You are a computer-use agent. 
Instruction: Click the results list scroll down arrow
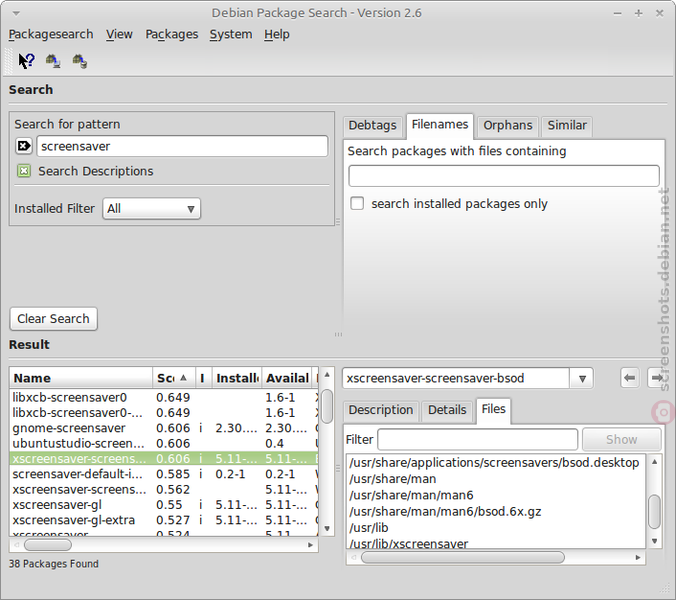point(327,528)
